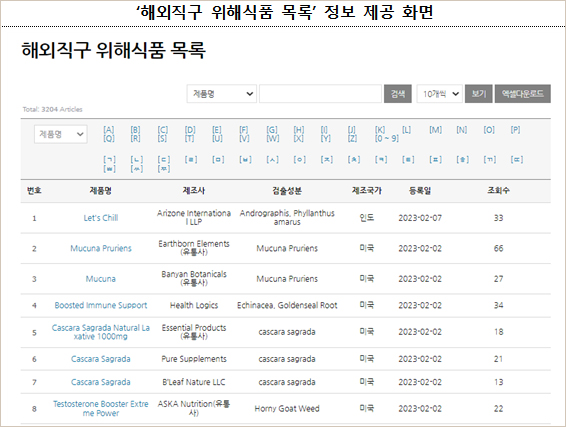Filter by letter [F]

point(244,130)
